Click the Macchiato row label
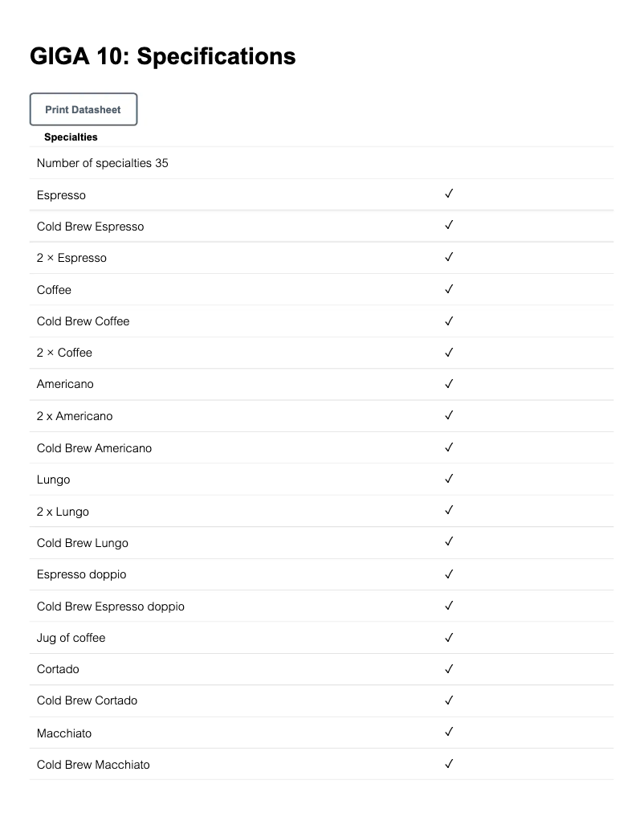Image resolution: width=644 pixels, height=833 pixels. [64, 733]
